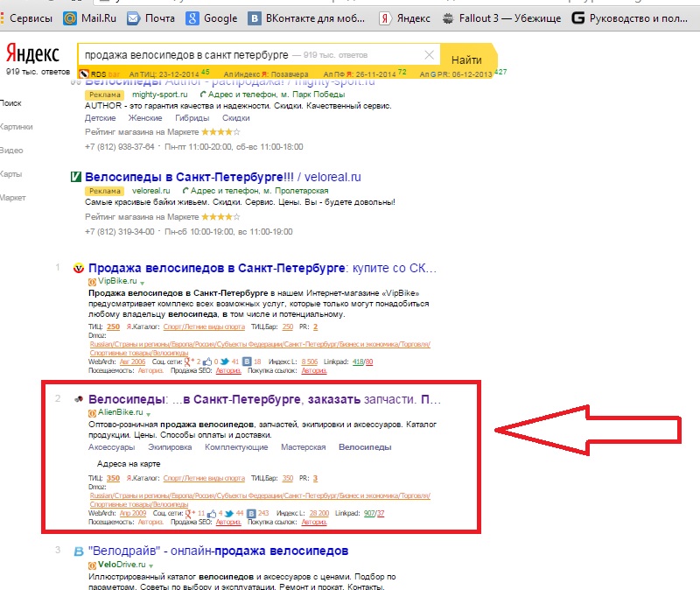
Task: Click Адреса на карте under AlienBike
Action: 129,464
